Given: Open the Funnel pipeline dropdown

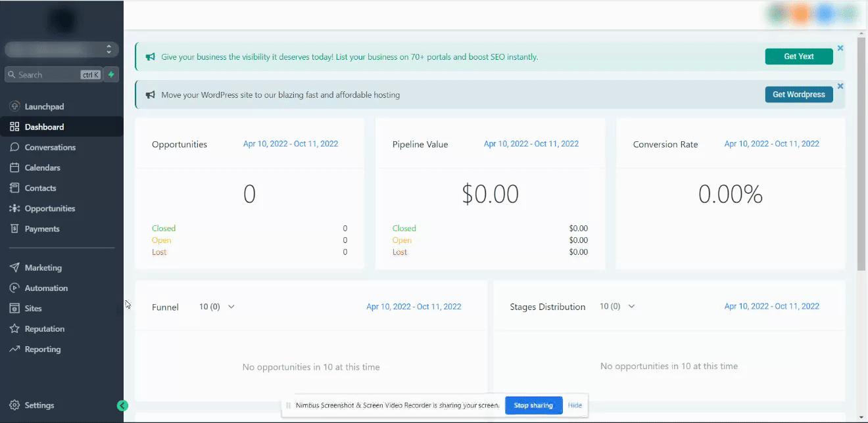Looking at the screenshot, I should click(x=217, y=307).
